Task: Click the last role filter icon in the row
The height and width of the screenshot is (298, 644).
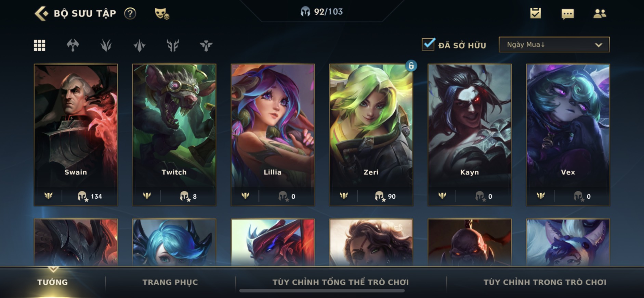Action: click(x=206, y=45)
